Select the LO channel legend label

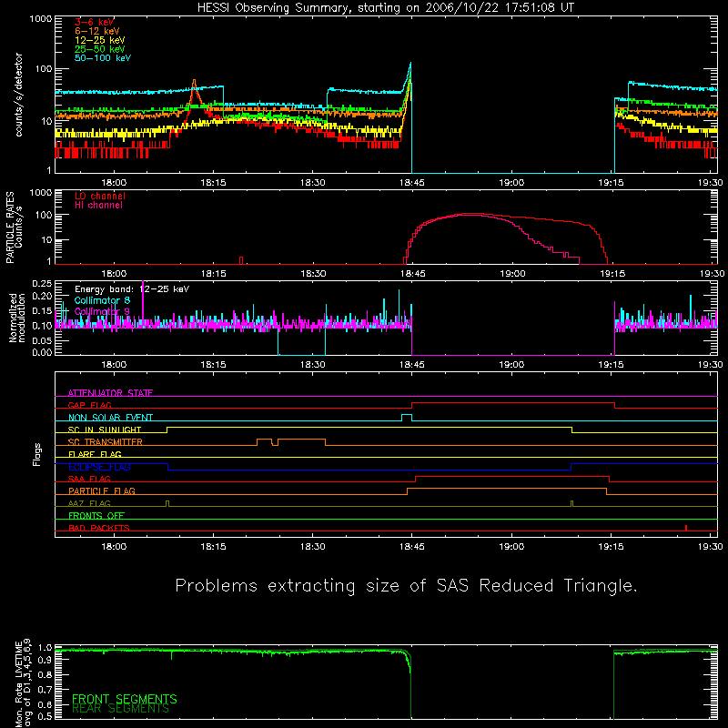tap(100, 196)
